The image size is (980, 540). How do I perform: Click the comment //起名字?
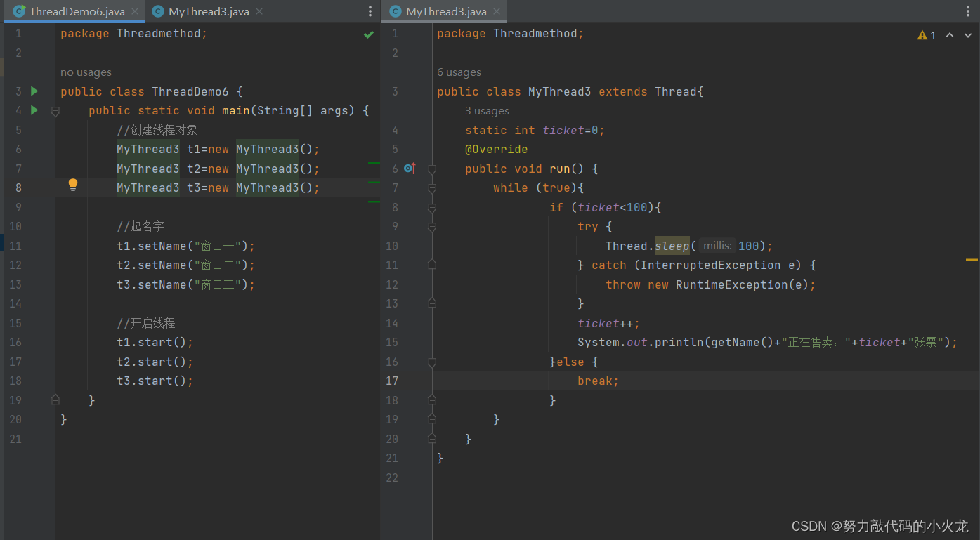(141, 226)
